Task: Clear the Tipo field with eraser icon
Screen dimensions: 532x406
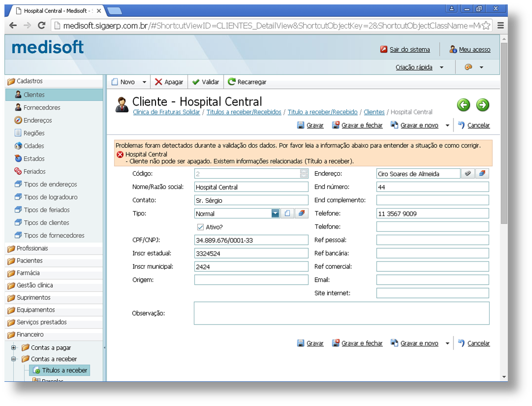Action: click(301, 213)
